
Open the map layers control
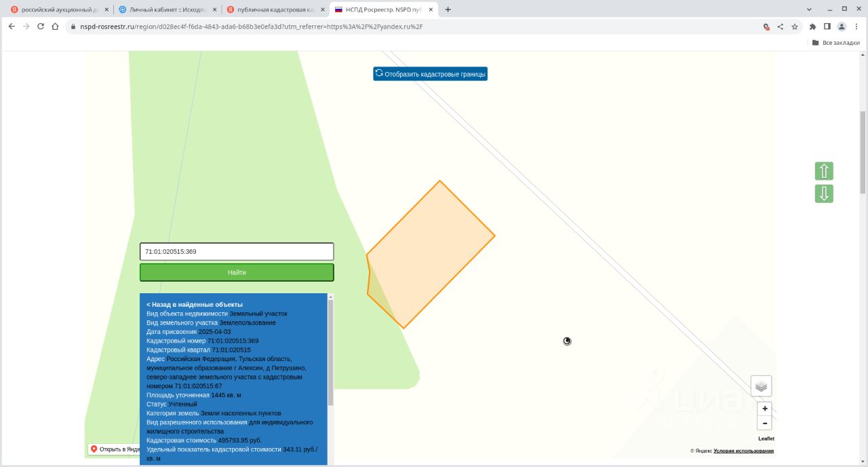pos(761,386)
